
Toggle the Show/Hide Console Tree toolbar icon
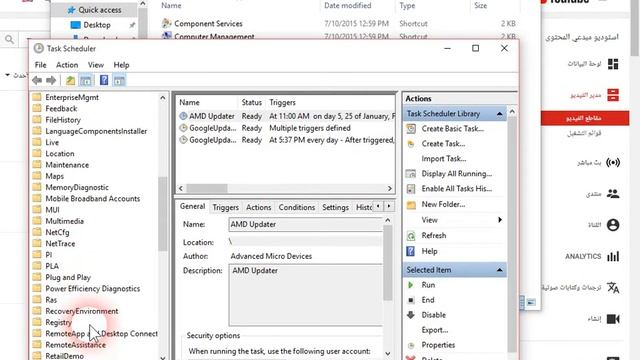pyautogui.click(x=86, y=80)
